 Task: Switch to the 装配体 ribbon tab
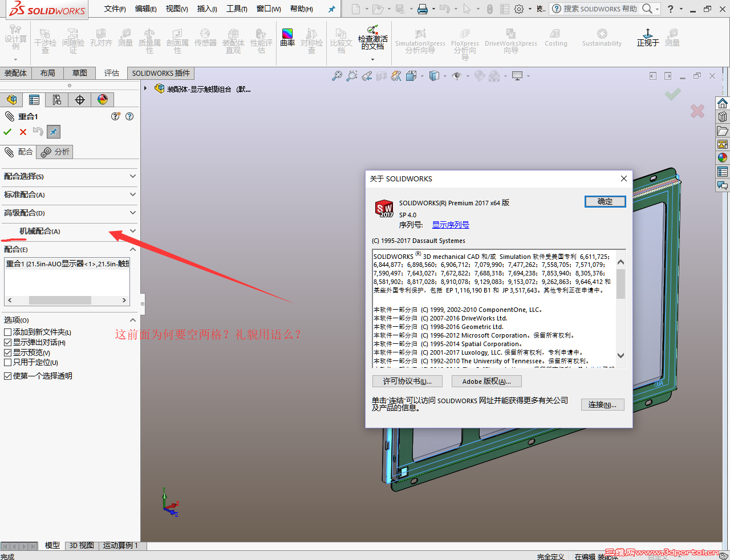pyautogui.click(x=15, y=73)
